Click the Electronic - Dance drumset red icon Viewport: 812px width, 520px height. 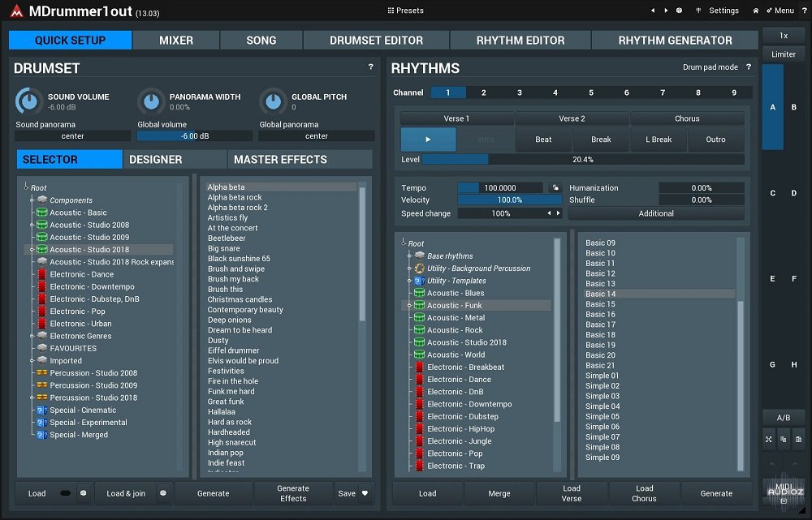[x=42, y=274]
